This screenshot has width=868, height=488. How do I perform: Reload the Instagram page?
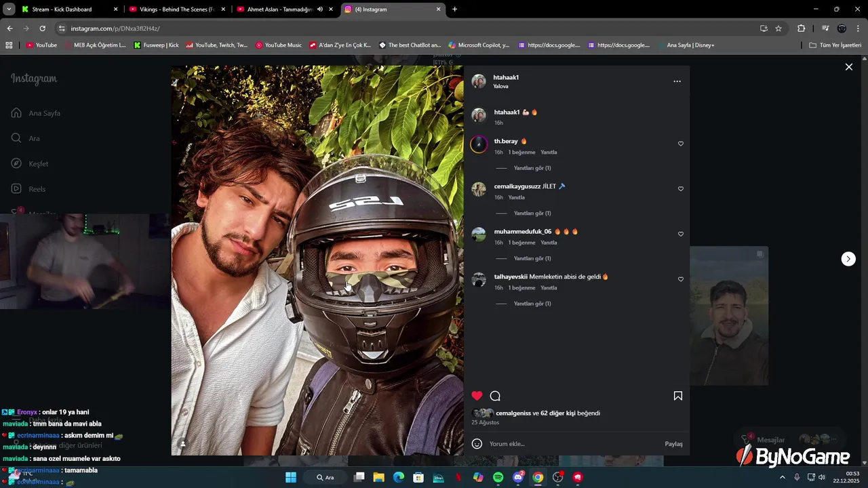[42, 28]
